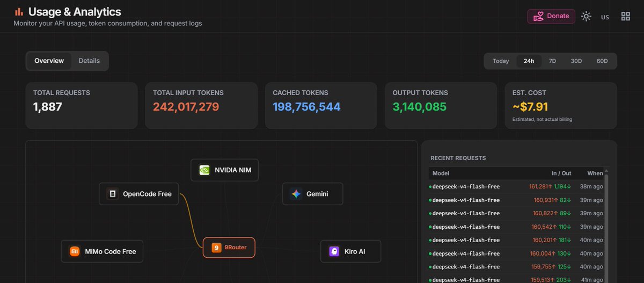Switch to the Details tab
644x283 pixels.
[89, 61]
